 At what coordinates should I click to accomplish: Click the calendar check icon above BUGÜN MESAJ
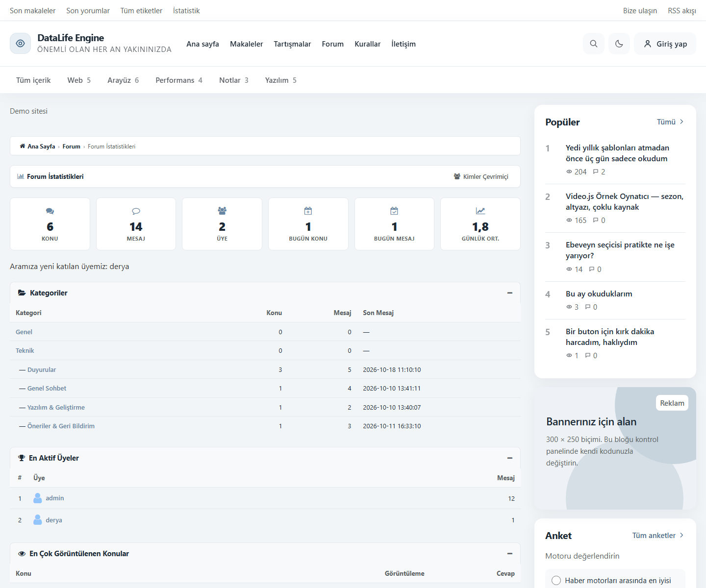point(394,211)
